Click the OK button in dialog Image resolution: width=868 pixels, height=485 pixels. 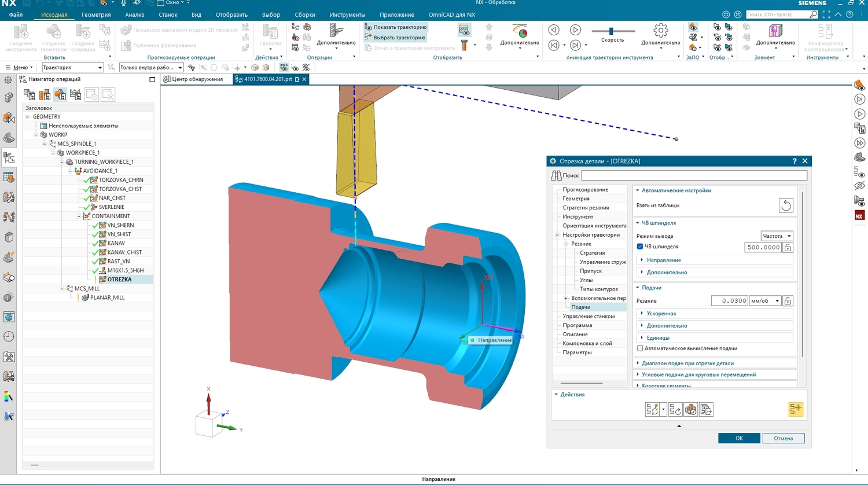click(x=738, y=438)
